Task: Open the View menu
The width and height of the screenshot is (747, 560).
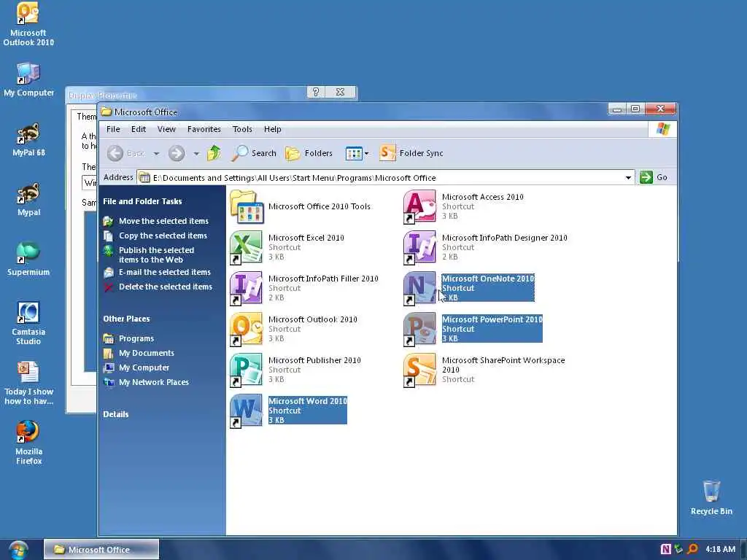Action: coord(166,129)
